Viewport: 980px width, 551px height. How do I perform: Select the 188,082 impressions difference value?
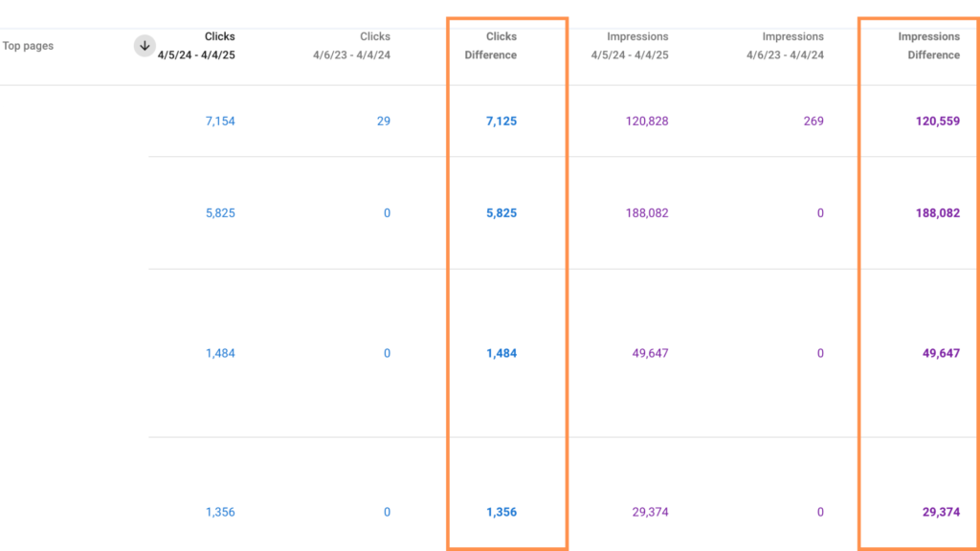tap(938, 213)
